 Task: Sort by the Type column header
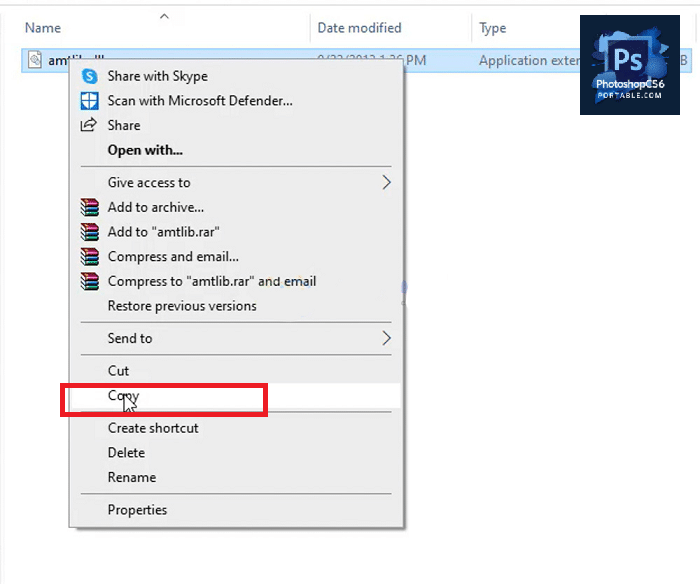click(492, 28)
